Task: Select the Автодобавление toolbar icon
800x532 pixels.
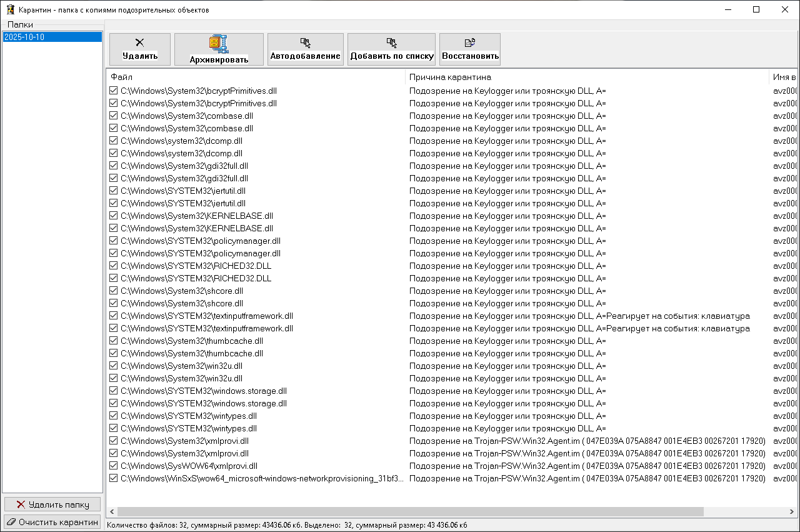Action: click(305, 43)
